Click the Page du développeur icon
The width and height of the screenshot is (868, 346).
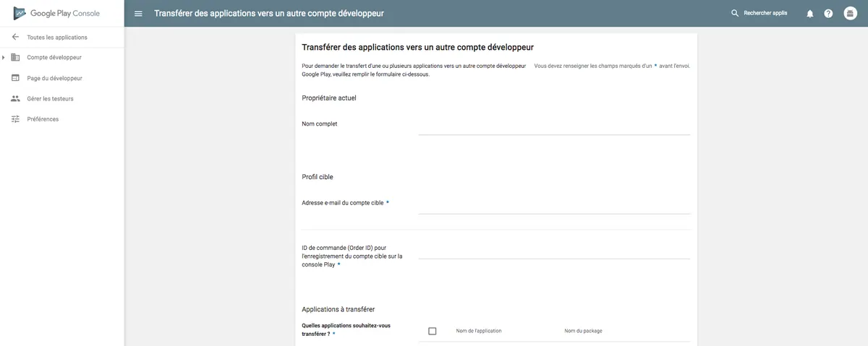16,78
